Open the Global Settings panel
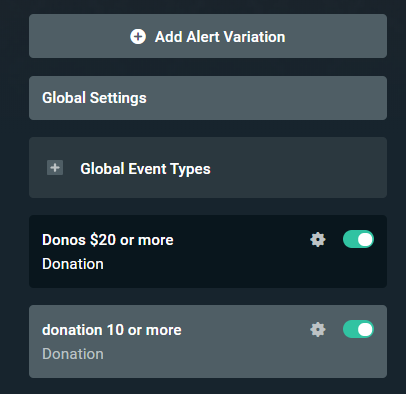Screen dimensions: 406x394 (208, 98)
